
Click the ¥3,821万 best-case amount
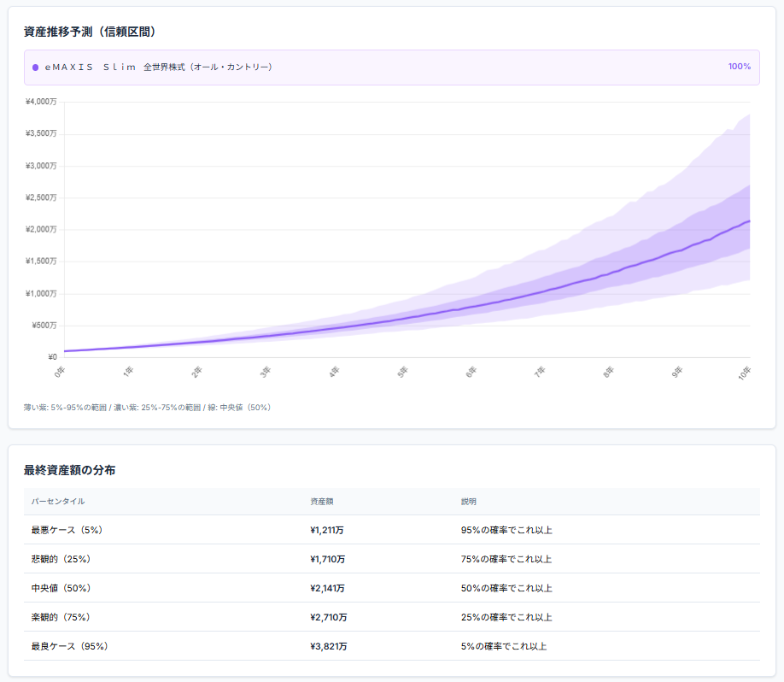[328, 646]
